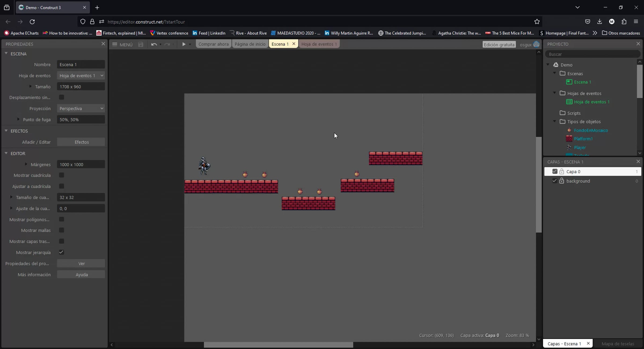Switch to the Página de inicio tab

tap(250, 44)
